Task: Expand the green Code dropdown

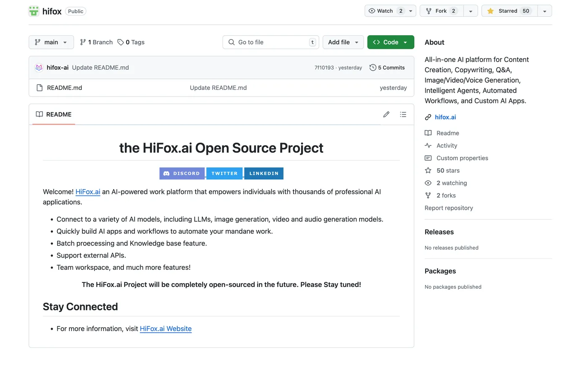Action: [390, 42]
